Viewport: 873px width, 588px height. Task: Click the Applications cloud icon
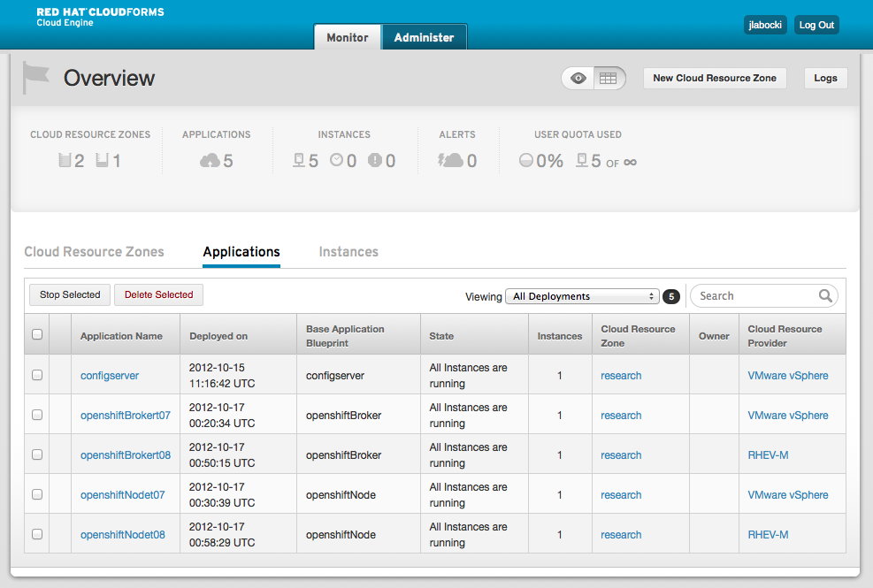[x=210, y=161]
